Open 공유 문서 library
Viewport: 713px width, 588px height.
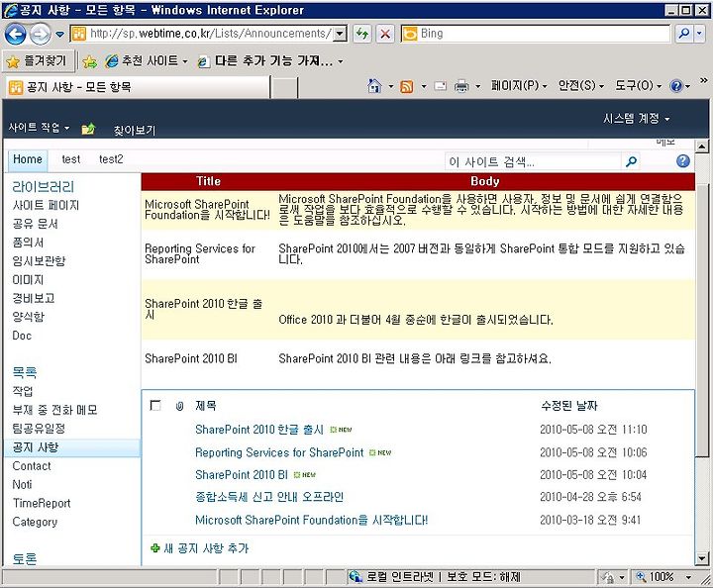(x=35, y=224)
